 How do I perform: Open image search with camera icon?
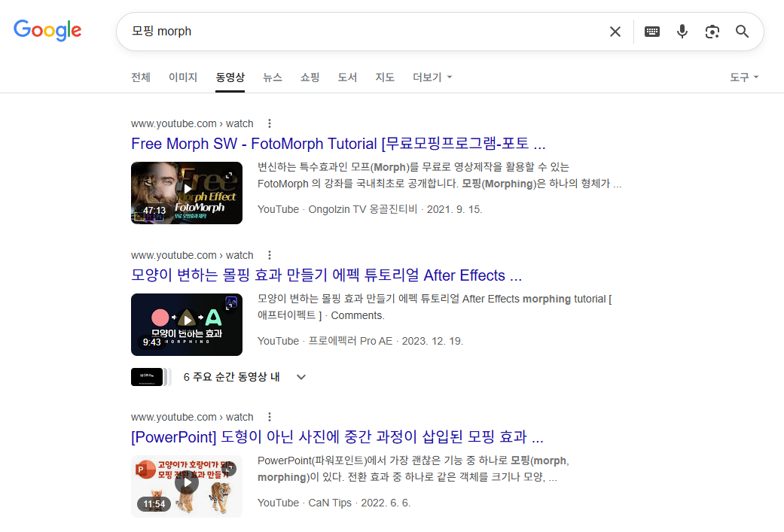click(712, 32)
